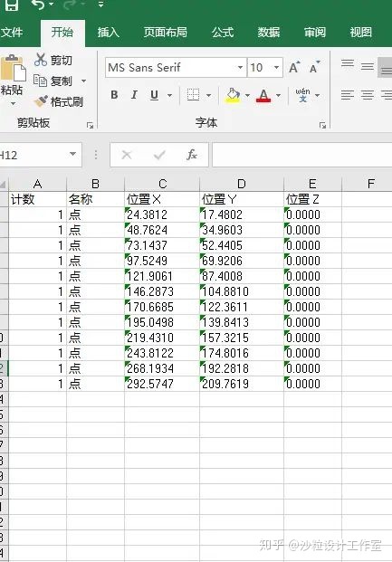The height and width of the screenshot is (562, 392).
Task: Increase font size with the larger A icon
Action: click(294, 67)
